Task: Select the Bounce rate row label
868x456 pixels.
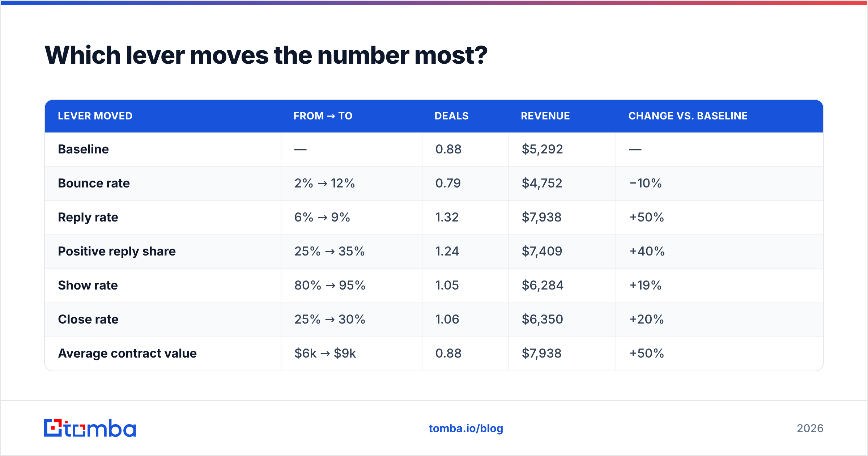Action: pos(94,183)
